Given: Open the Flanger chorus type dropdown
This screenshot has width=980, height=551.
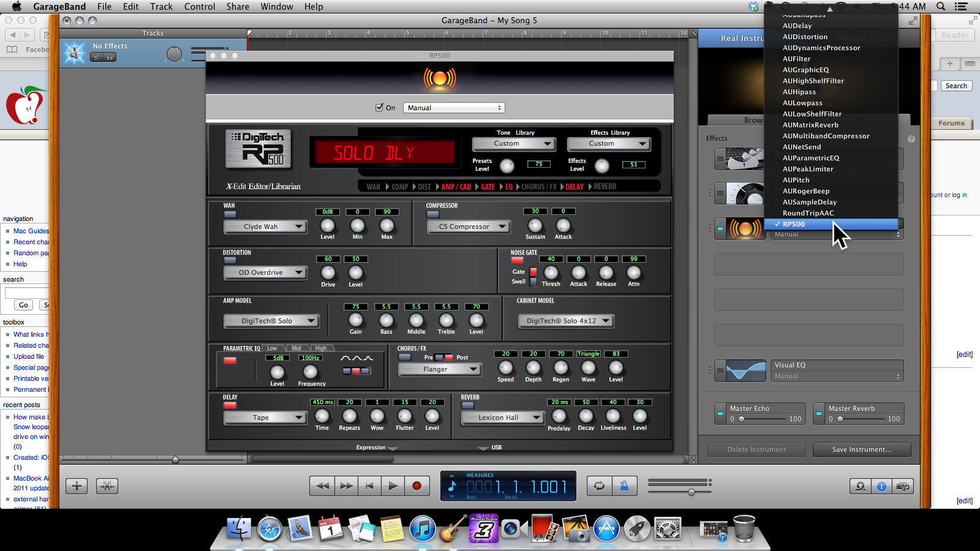Looking at the screenshot, I should coord(440,369).
